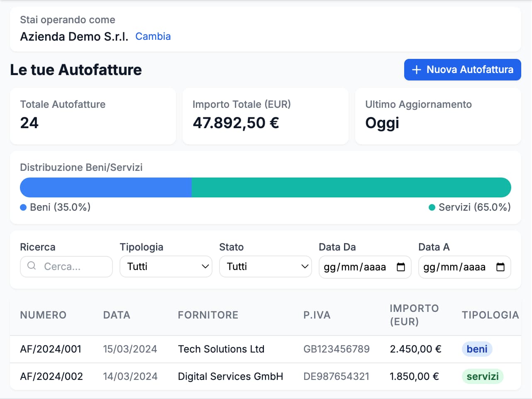532x399 pixels.
Task: Select the beni tag on invoice AF/2024/001
Action: (477, 349)
